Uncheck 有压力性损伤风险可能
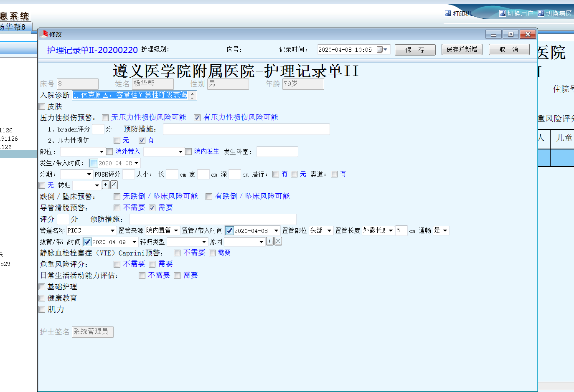Screen dimensions: 574x392 point(197,118)
